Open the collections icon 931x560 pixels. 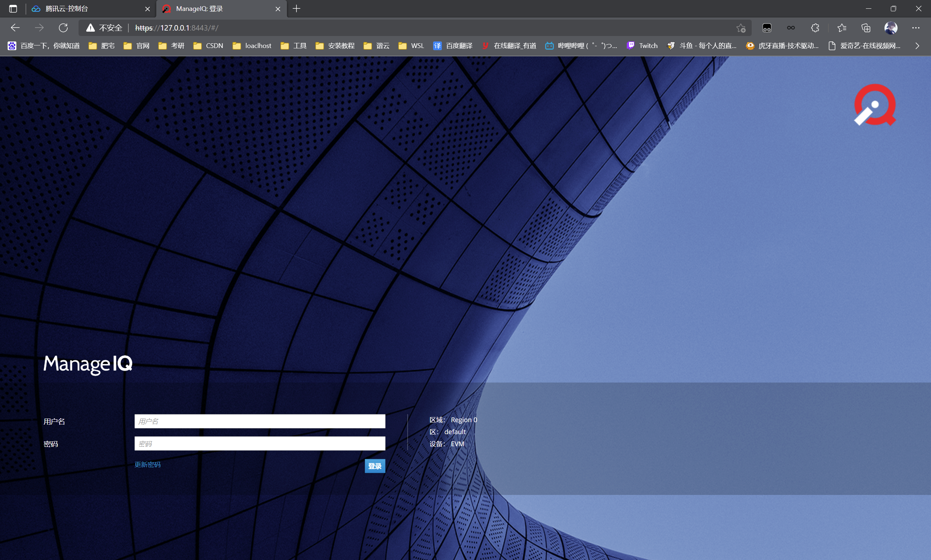coord(866,28)
